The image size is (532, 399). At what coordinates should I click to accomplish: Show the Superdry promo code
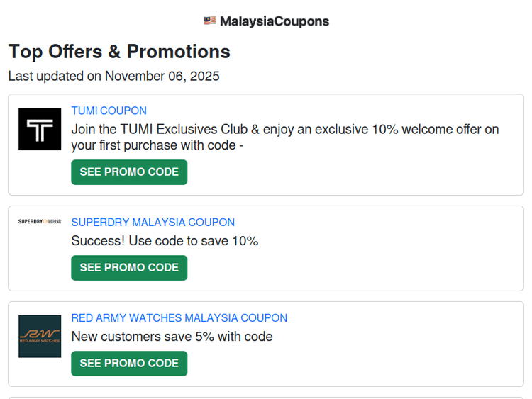[x=129, y=268]
